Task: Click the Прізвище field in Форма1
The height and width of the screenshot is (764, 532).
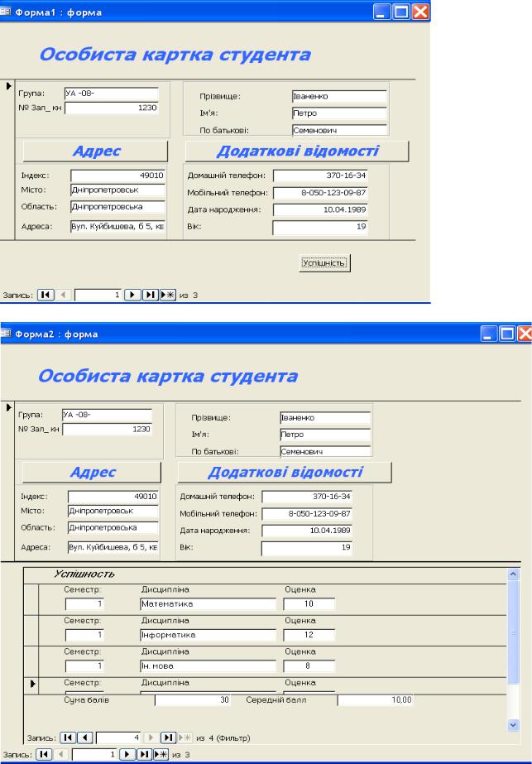Action: pos(339,97)
